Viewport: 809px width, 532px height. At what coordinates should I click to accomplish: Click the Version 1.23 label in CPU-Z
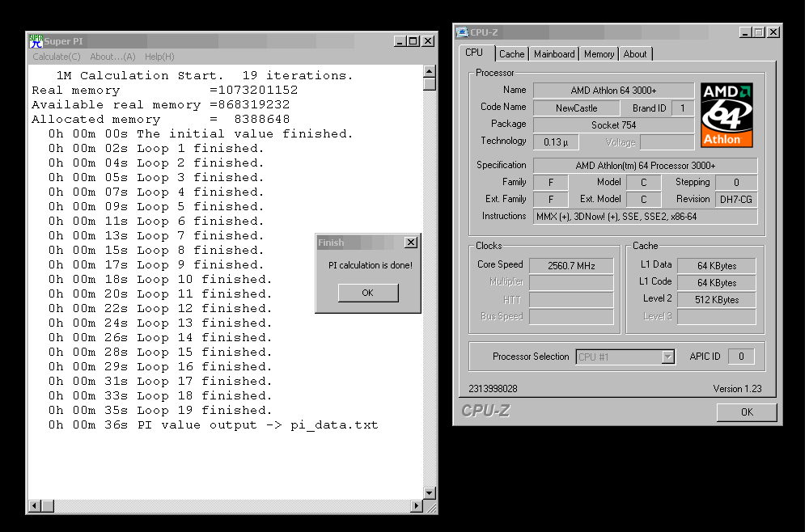737,389
